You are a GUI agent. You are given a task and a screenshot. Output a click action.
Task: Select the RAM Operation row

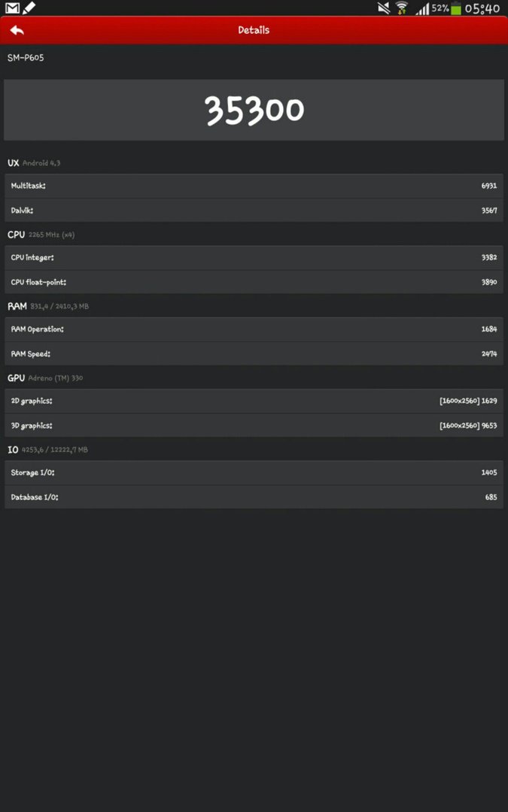point(254,329)
